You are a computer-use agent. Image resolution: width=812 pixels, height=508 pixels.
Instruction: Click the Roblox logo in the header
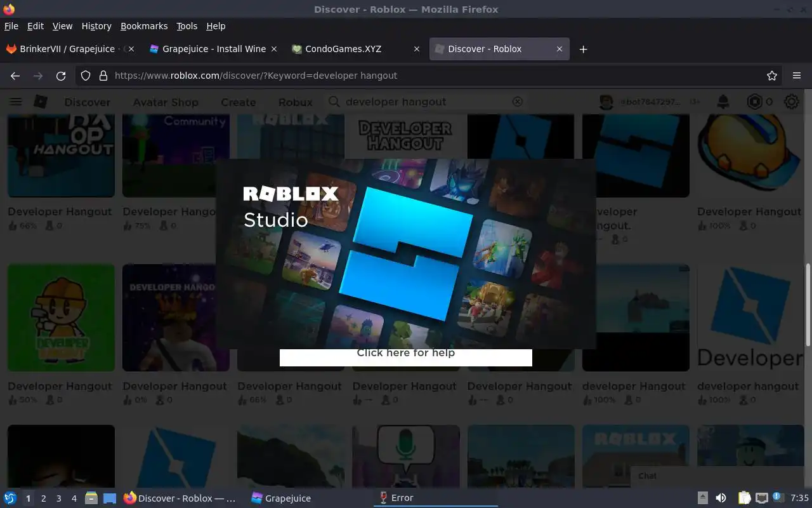tap(41, 102)
